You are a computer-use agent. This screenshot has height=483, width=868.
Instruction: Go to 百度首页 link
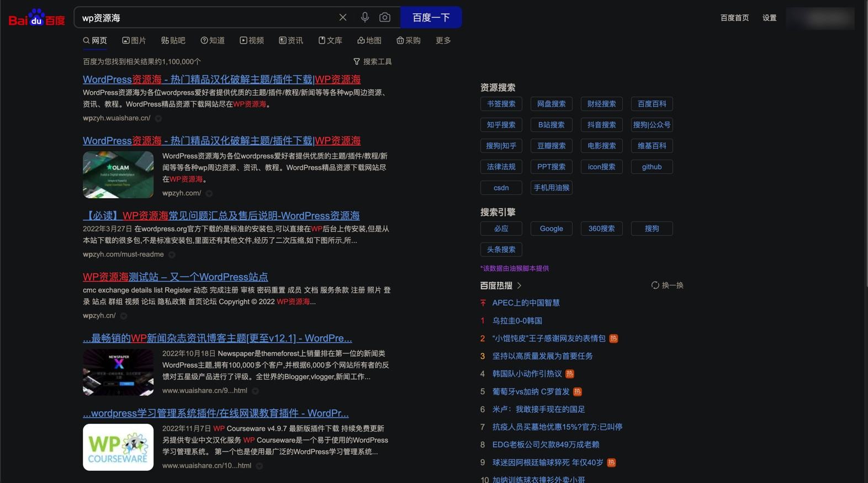pos(734,18)
